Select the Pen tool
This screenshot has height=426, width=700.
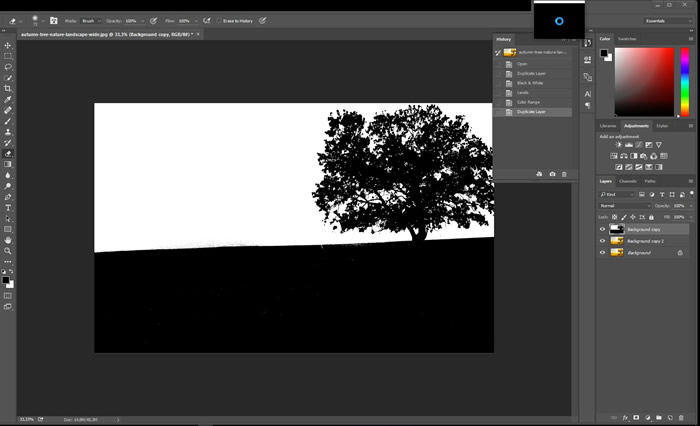pyautogui.click(x=8, y=197)
